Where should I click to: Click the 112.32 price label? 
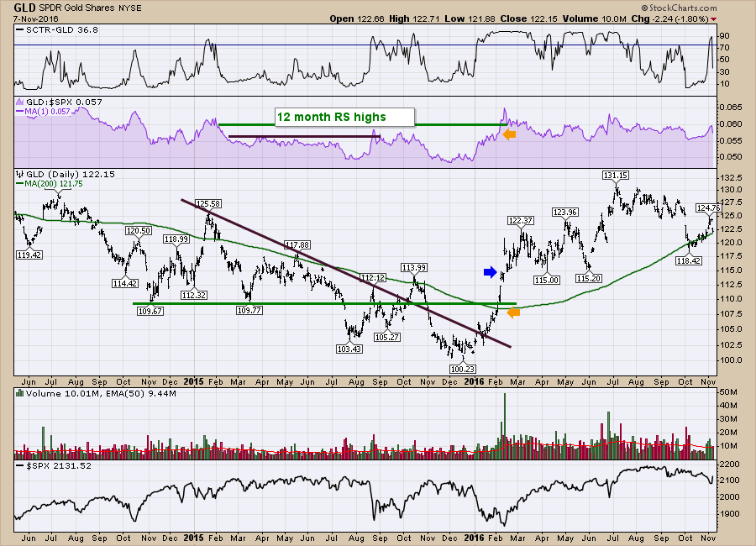(x=194, y=295)
